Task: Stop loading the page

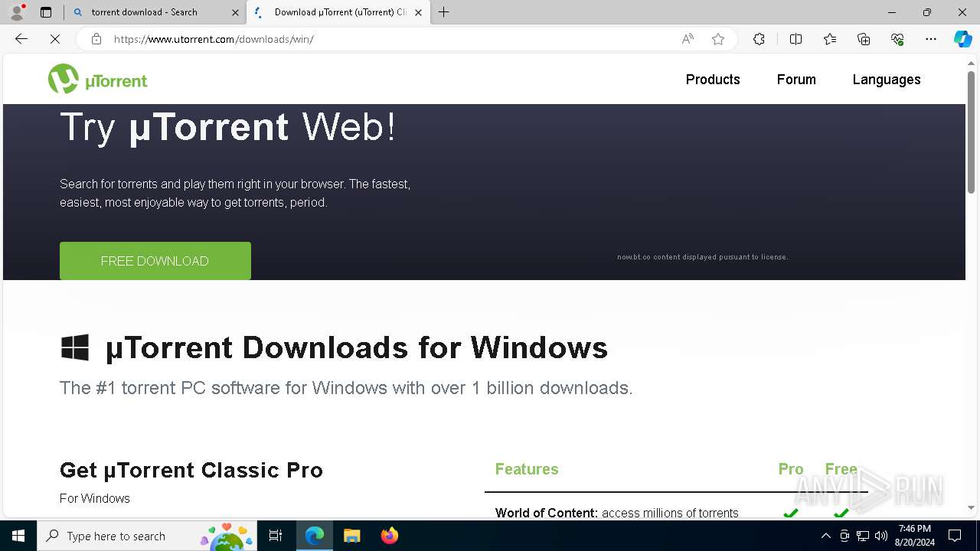Action: pyautogui.click(x=55, y=39)
